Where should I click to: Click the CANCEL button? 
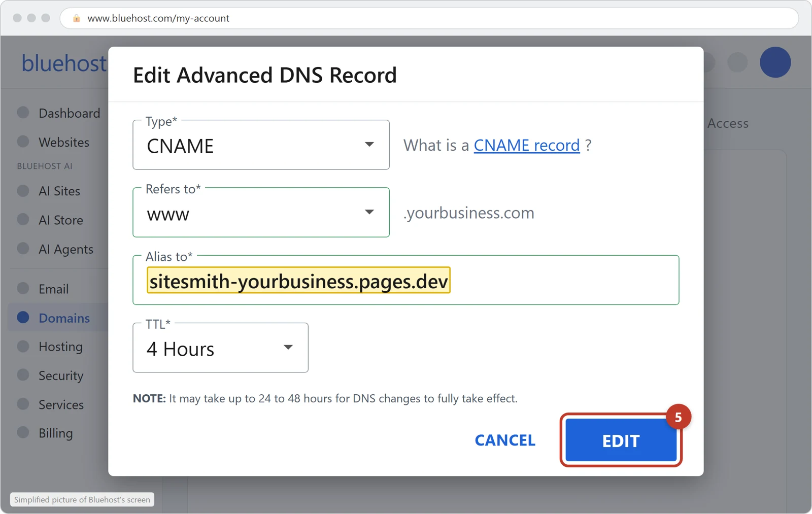pos(505,440)
